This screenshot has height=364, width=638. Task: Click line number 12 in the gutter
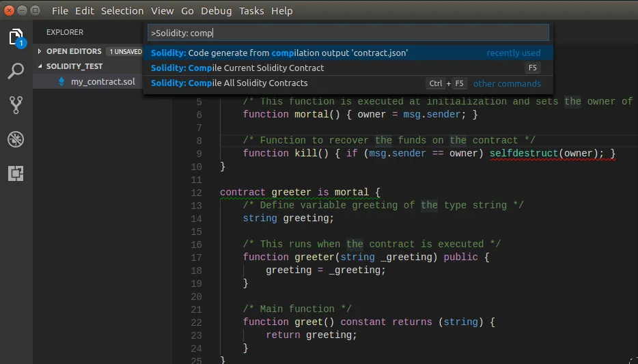(196, 193)
